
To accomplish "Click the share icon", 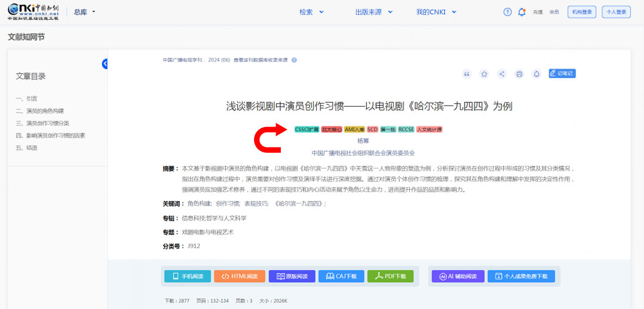I will click(x=501, y=74).
